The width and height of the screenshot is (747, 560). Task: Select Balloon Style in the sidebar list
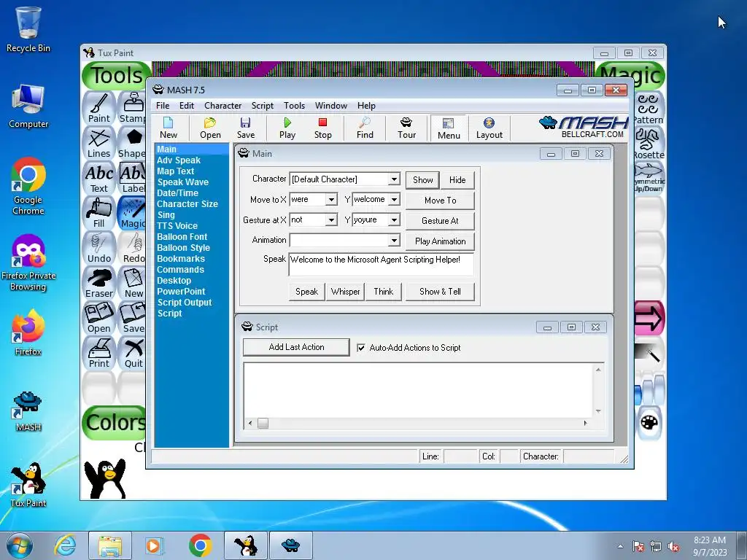point(183,248)
